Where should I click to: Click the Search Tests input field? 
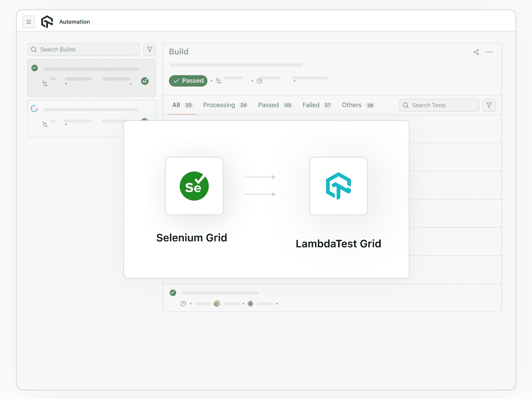439,105
